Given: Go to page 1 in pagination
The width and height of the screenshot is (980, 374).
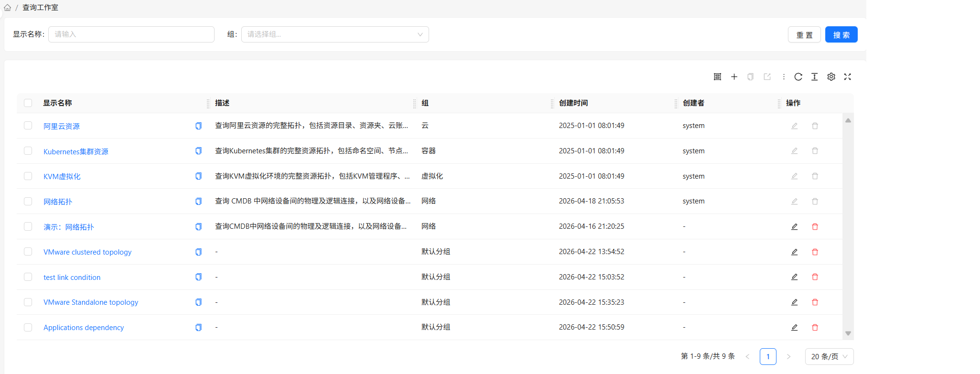Looking at the screenshot, I should pyautogui.click(x=768, y=357).
